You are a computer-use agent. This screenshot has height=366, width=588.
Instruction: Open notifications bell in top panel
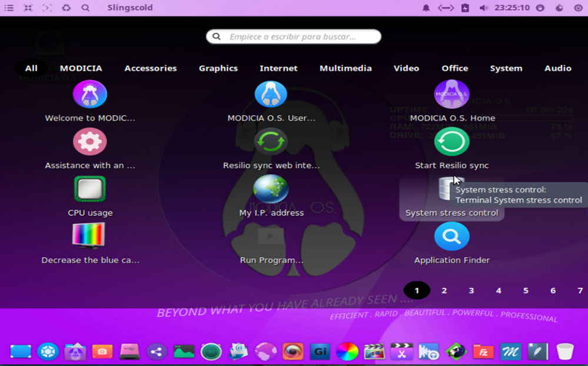click(x=426, y=8)
